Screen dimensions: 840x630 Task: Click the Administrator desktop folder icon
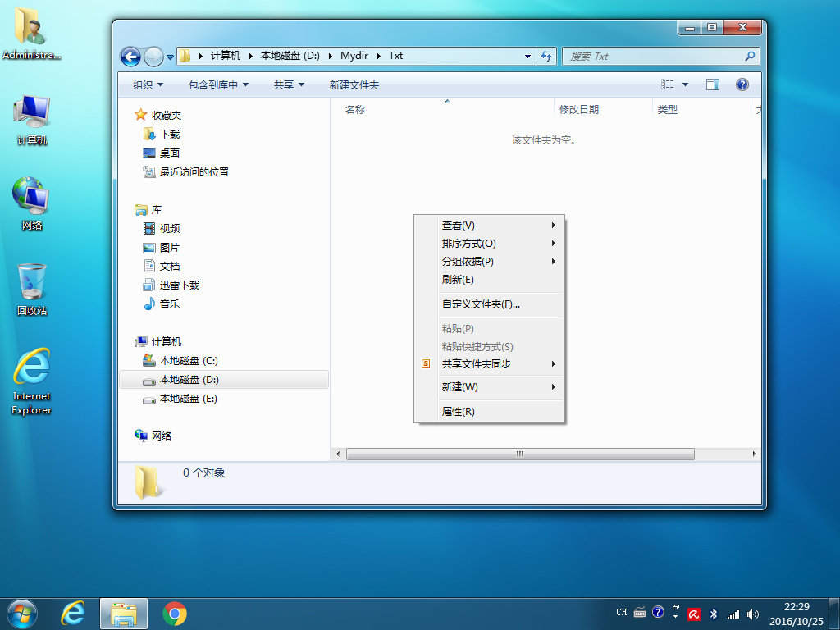click(x=31, y=32)
